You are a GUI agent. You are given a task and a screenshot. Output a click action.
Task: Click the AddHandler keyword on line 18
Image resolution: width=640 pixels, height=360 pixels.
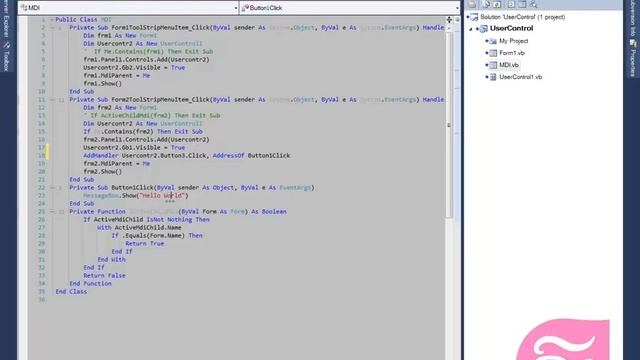(x=100, y=156)
